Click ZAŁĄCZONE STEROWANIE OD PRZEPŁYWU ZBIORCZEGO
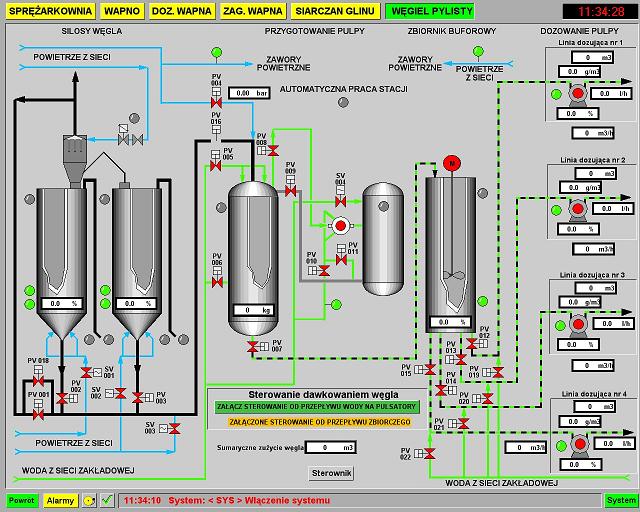 click(320, 422)
